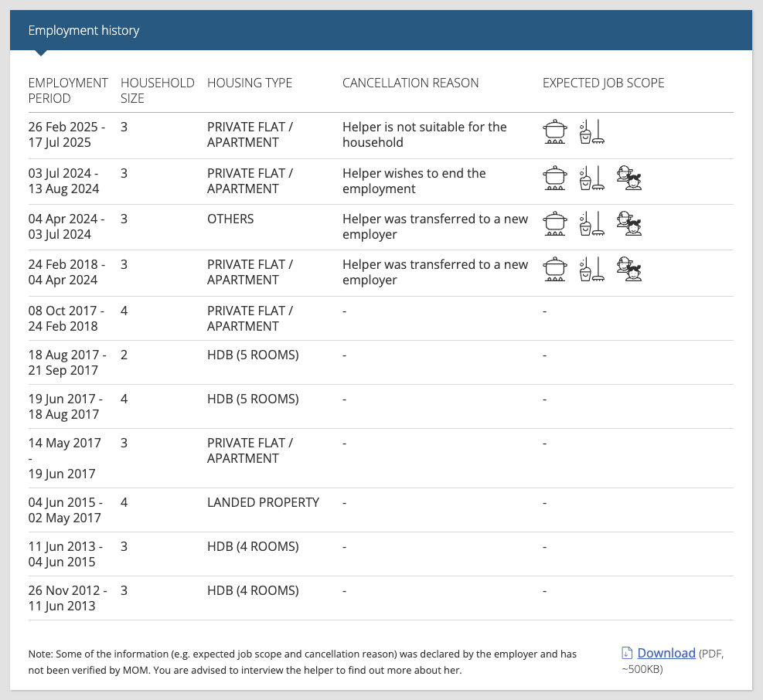
Task: Click the EMPLOYMENT PERIOD column header
Action: 68,90
